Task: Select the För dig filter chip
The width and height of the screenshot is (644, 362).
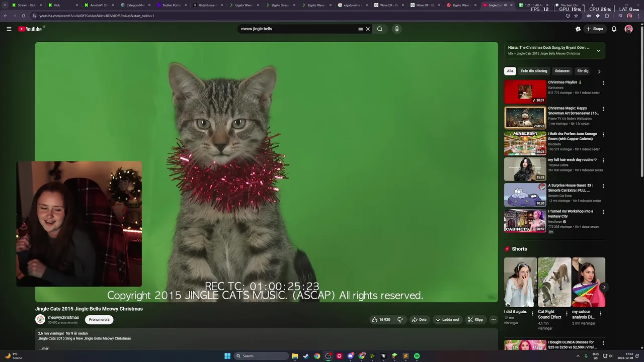Action: tap(583, 71)
